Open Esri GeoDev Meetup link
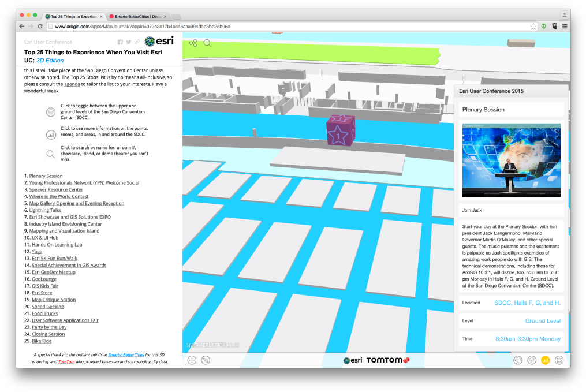Screen dimensions: 586x392 coord(54,272)
